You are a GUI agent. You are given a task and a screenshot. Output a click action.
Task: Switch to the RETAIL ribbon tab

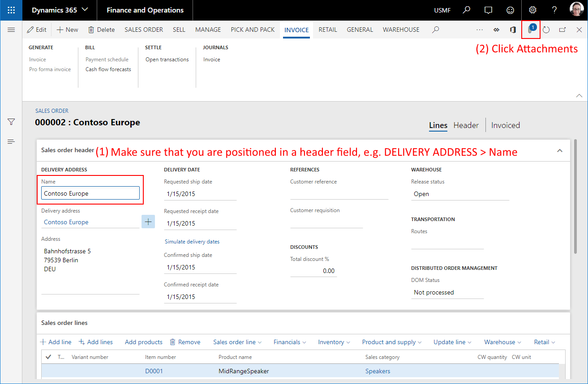pos(328,30)
